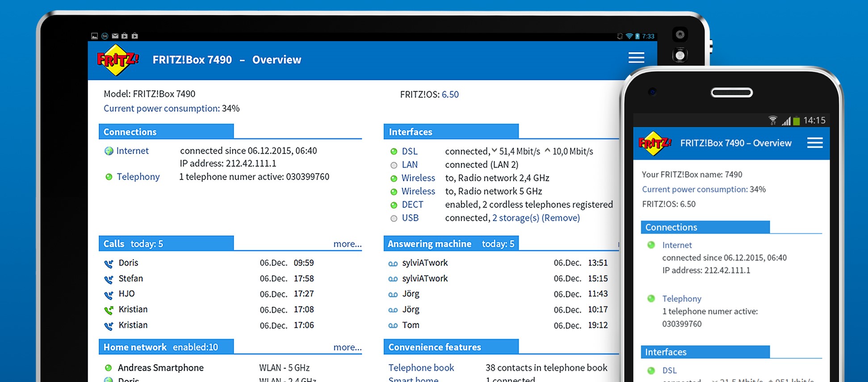Image resolution: width=868 pixels, height=382 pixels.
Task: Click voicemail icon for sylviATwork 13:51
Action: click(x=393, y=264)
